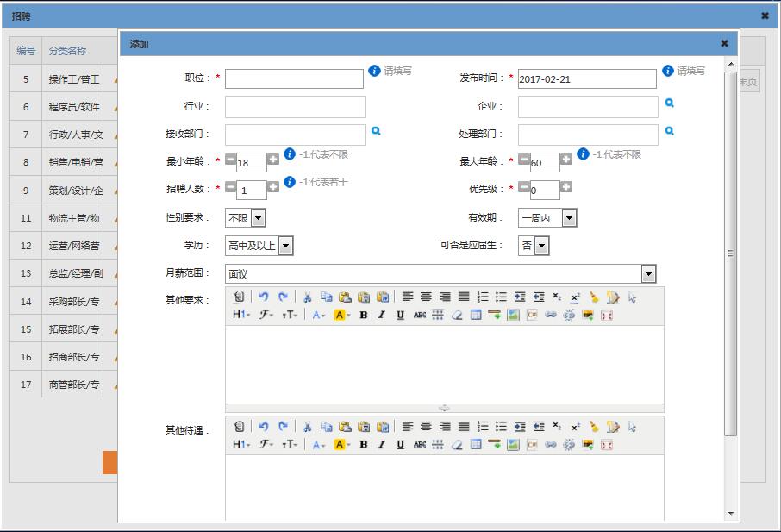Click search icon beside 接收部门 field
Screen dimensions: 781x532
click(x=376, y=131)
